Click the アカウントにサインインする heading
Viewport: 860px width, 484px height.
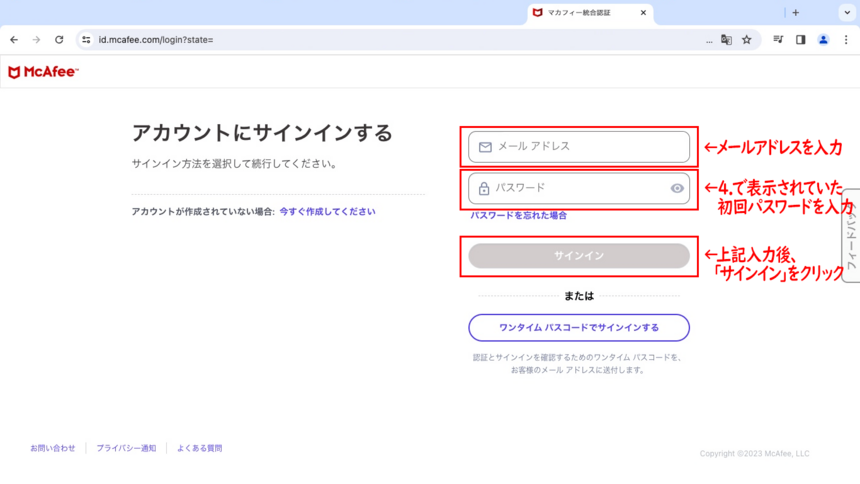pos(262,133)
